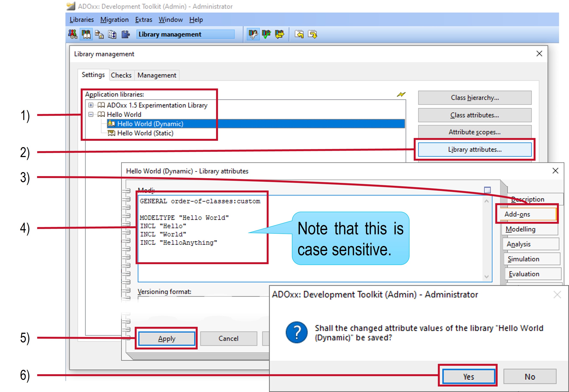
Task: Open Model management documents icon
Action: click(99, 34)
